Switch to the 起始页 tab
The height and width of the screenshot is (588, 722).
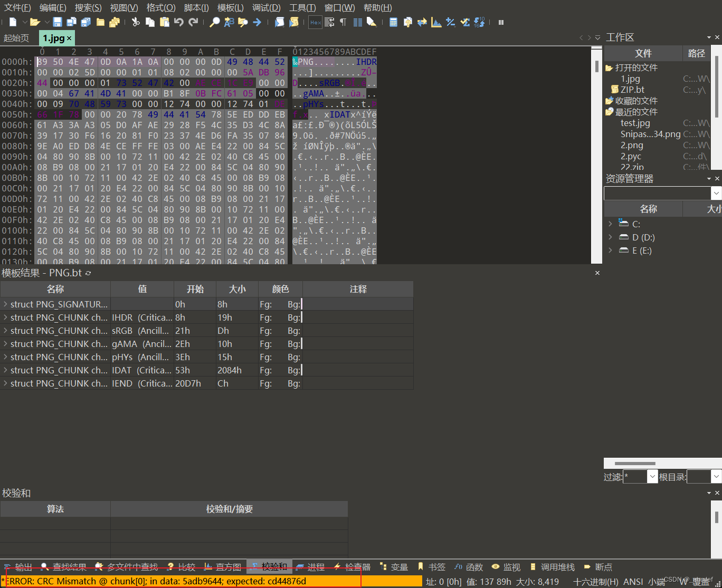16,38
